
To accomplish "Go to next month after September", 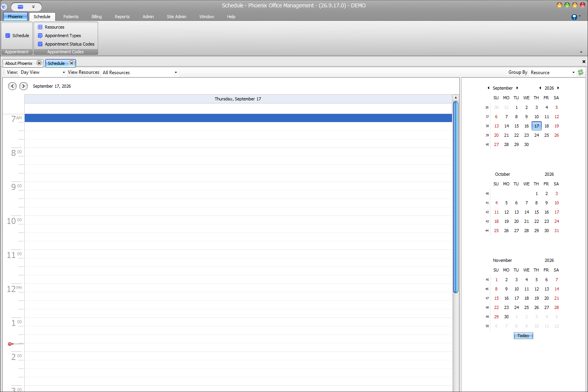I will (x=517, y=88).
